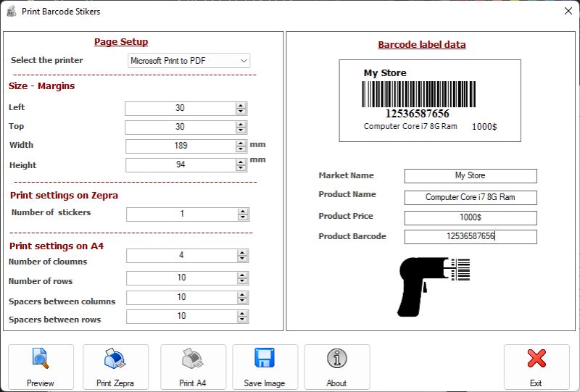This screenshot has width=580, height=392.
Task: Click the Barcode label data heading
Action: point(422,45)
